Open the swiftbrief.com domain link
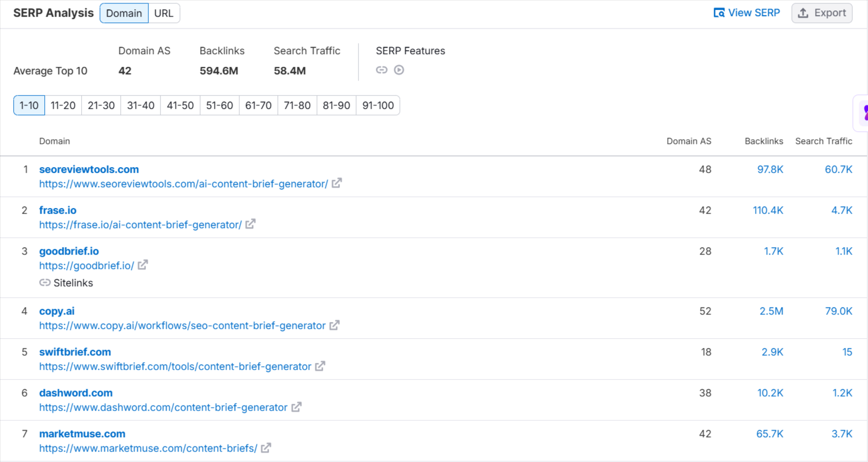868x462 pixels. click(x=75, y=352)
